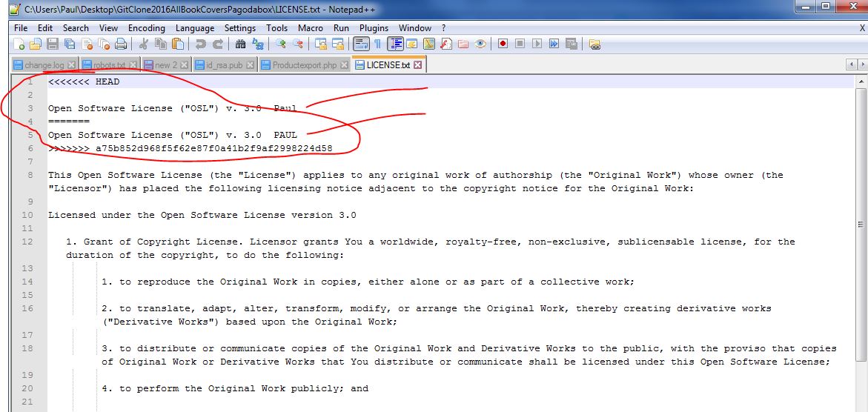Zoom in using the magnifier plus icon
Image resolution: width=868 pixels, height=412 pixels.
coord(281,44)
